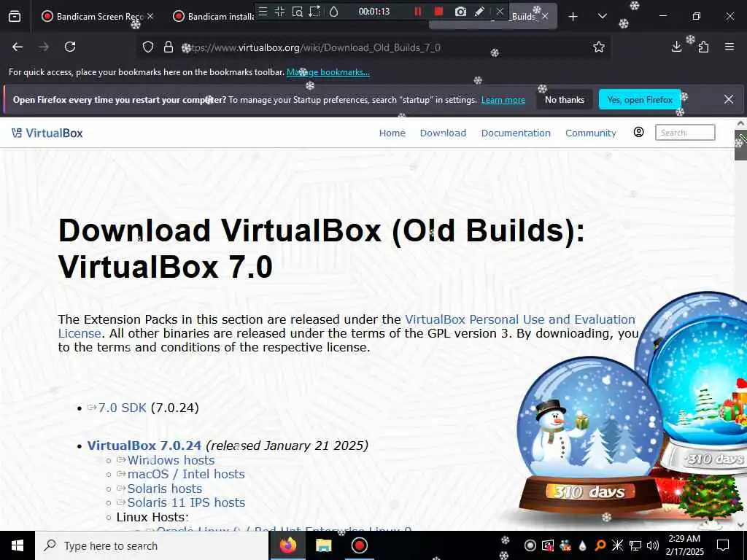This screenshot has width=747, height=560.
Task: Close the Bandicam Screen Recorder tab
Action: point(150,16)
